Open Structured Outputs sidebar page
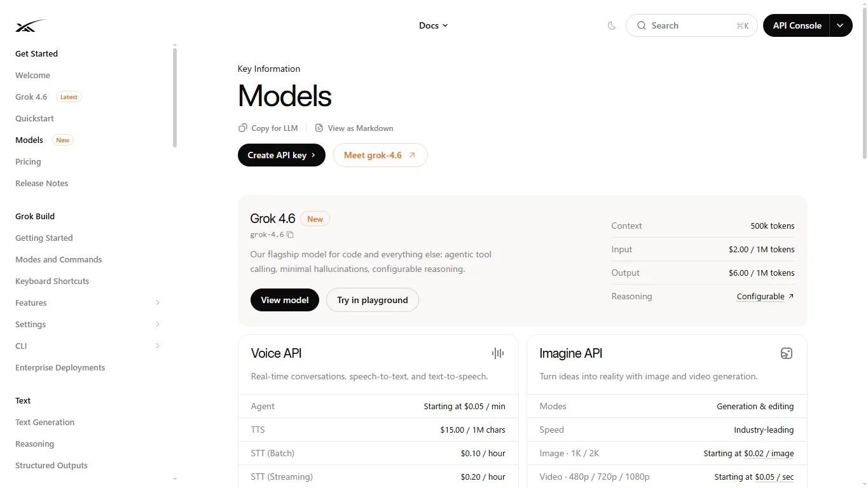868x488 pixels. (52, 465)
